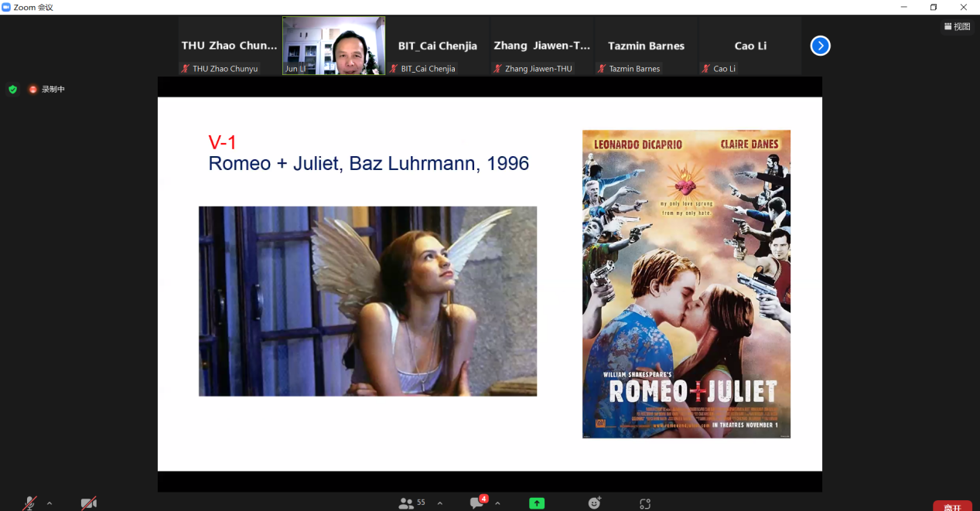Select the THU Zhao Chunyu participant tile
Image resolution: width=980 pixels, height=511 pixels.
[229, 46]
